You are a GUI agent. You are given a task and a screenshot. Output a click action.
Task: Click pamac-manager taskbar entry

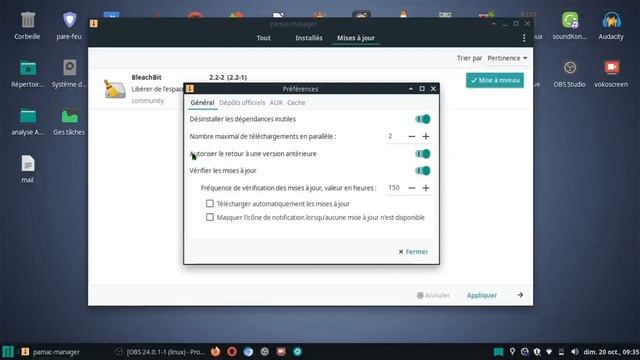point(51,351)
